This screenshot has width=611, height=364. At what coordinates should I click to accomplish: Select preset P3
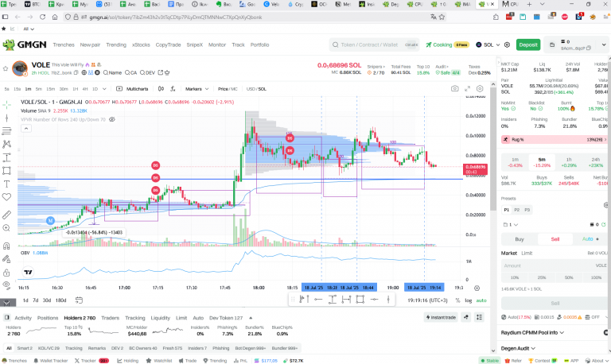(x=527, y=210)
